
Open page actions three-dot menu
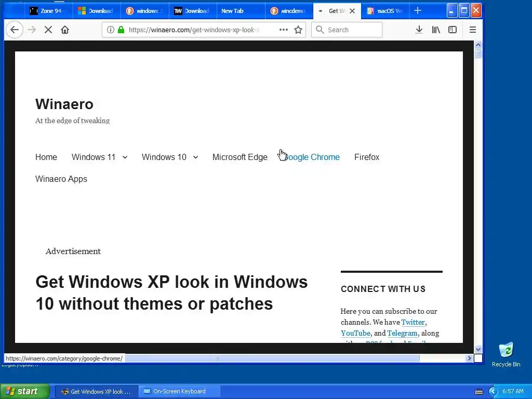(x=283, y=30)
